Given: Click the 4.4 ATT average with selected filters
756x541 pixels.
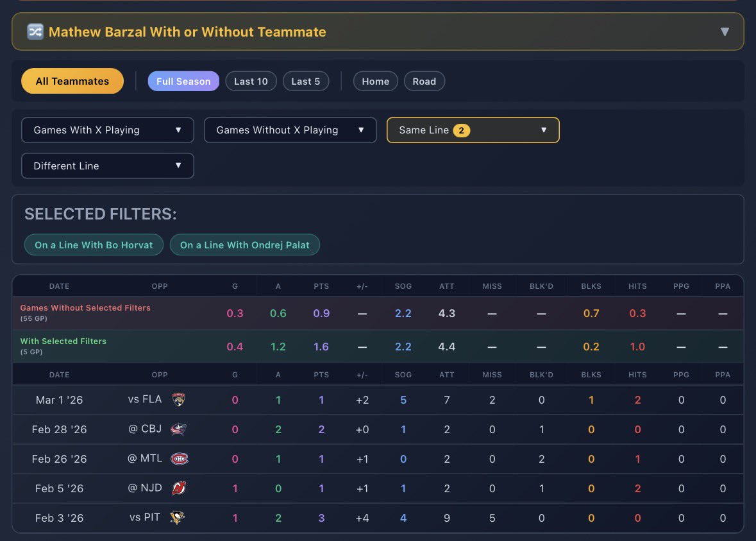Looking at the screenshot, I should (x=446, y=347).
